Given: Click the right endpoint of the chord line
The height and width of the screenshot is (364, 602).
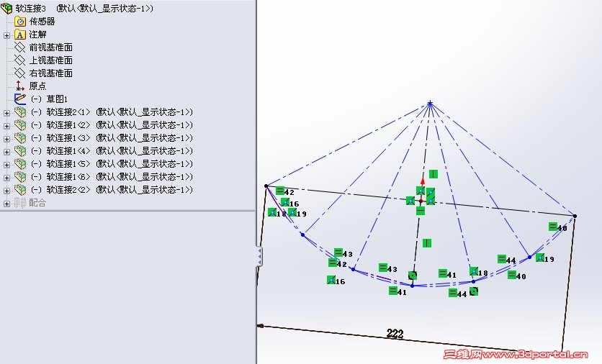Looking at the screenshot, I should click(x=575, y=217).
